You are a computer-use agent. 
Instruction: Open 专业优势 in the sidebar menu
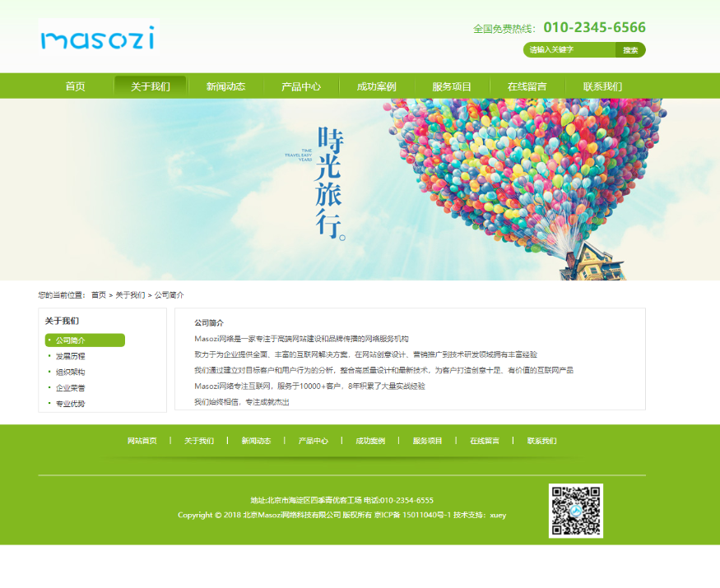coord(70,404)
